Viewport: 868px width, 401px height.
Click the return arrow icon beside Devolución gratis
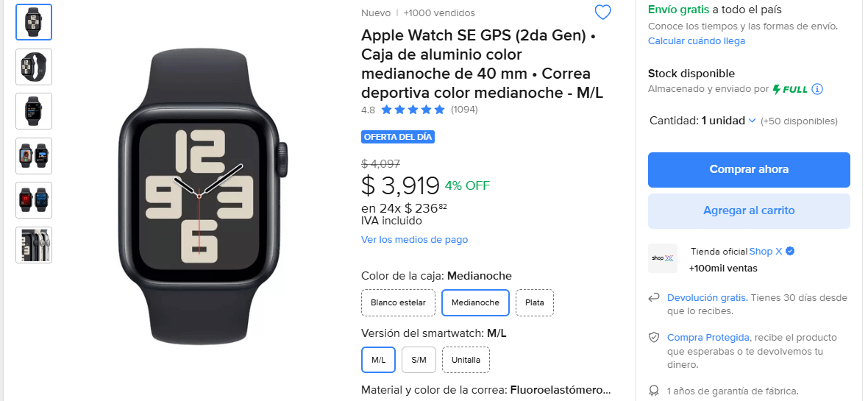[654, 298]
